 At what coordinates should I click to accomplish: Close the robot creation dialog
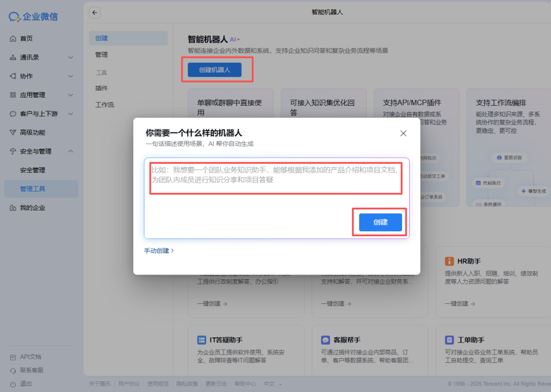(x=403, y=133)
